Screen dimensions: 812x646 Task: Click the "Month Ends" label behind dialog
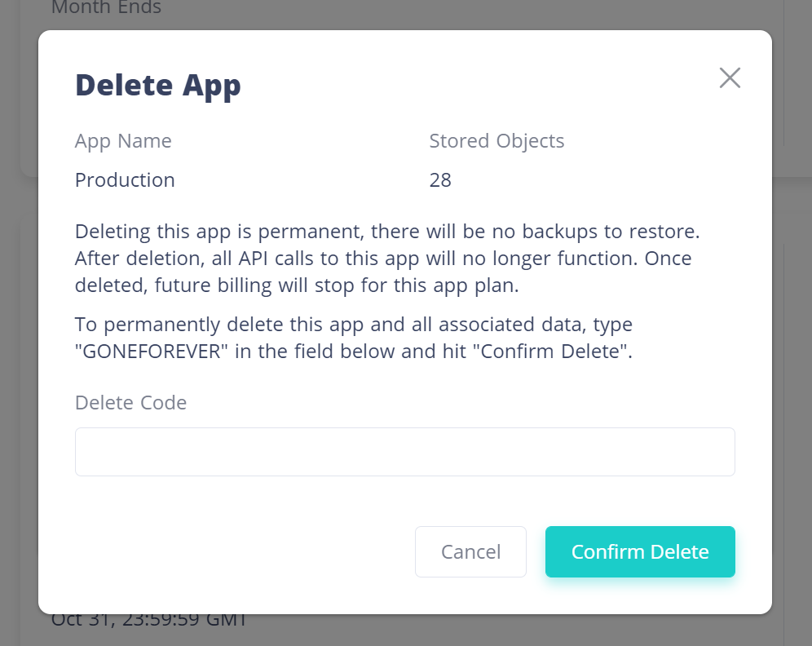click(x=106, y=7)
